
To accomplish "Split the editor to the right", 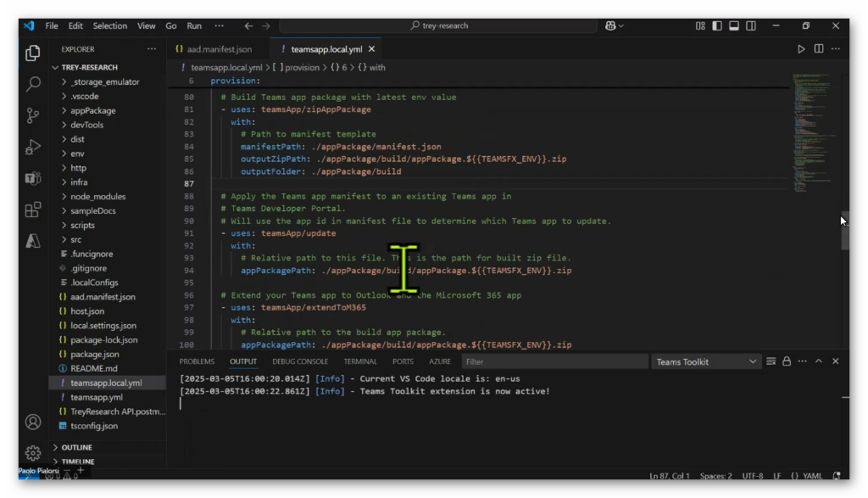I will coord(818,48).
